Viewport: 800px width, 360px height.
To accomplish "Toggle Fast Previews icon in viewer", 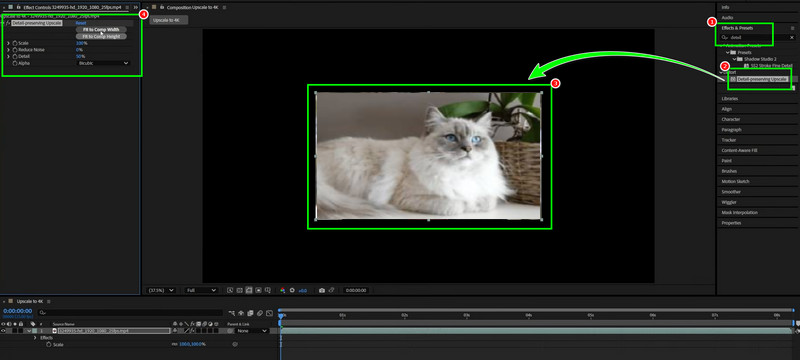I will tap(230, 290).
